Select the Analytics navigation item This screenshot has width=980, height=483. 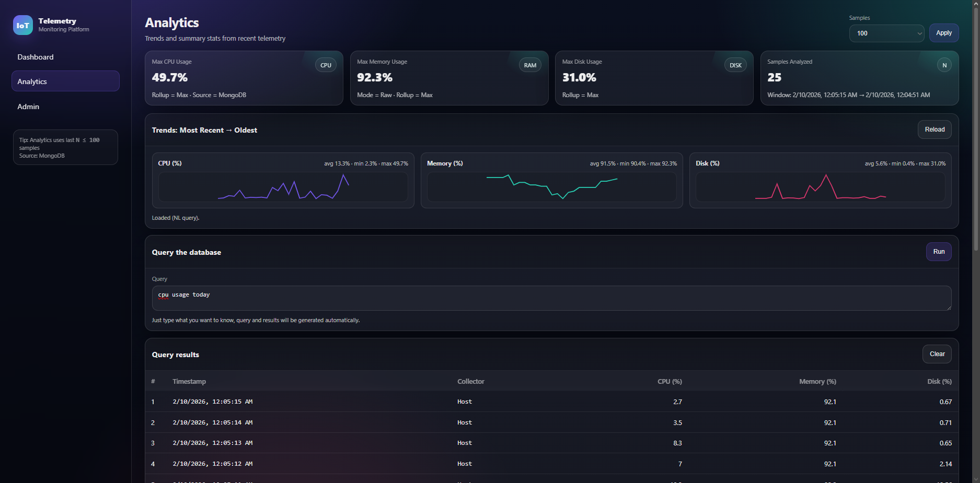click(x=32, y=81)
